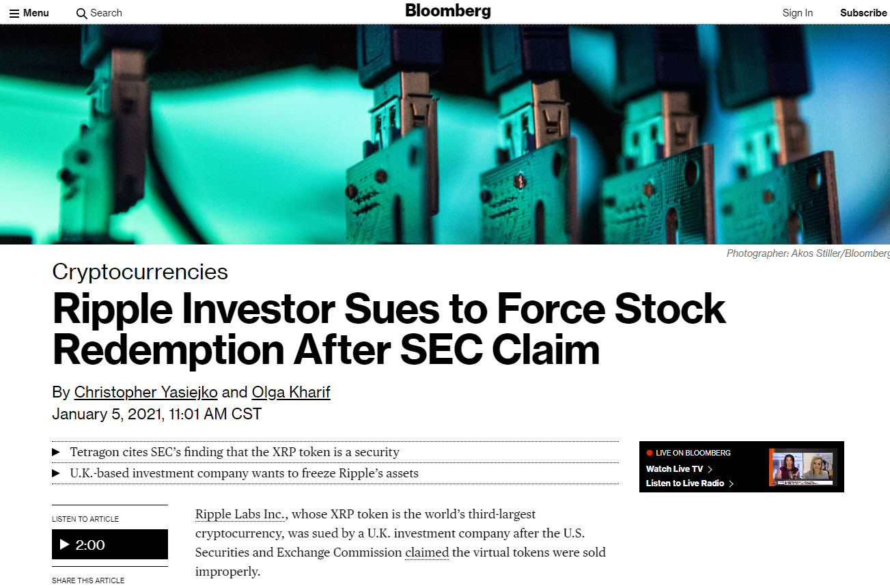Click the U.K.-based investment bullet triangle

click(56, 473)
